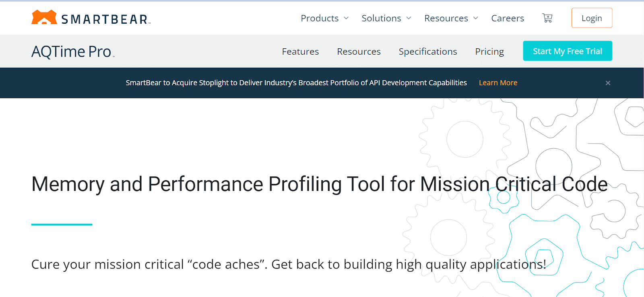Screen dimensions: 644x297
Task: Click the Start My Free Trial button
Action: click(568, 51)
